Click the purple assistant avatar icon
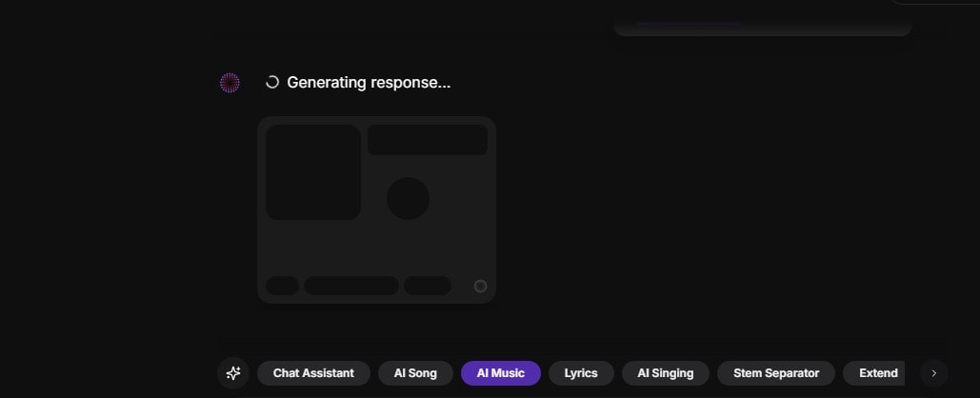980x398 pixels. coord(230,83)
